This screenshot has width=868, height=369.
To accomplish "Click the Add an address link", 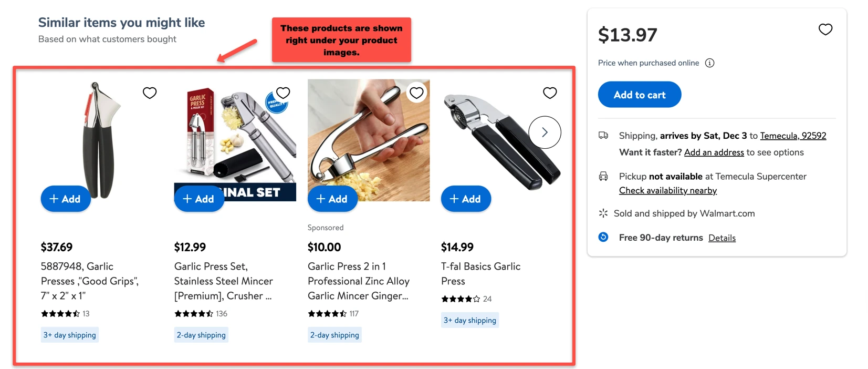I will (714, 152).
